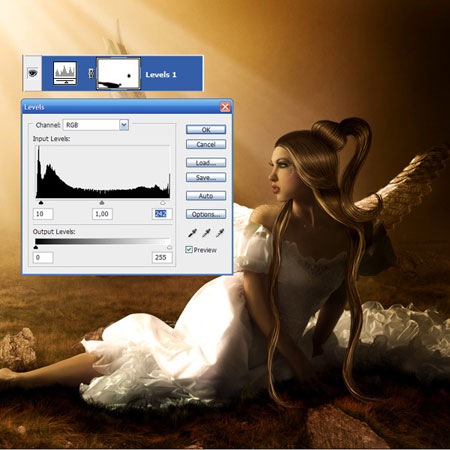Click the input midtone gamma slider handle

pyautogui.click(x=102, y=202)
